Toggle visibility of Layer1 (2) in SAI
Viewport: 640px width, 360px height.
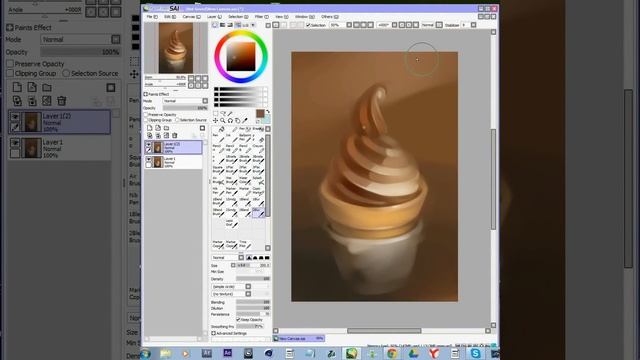149,144
